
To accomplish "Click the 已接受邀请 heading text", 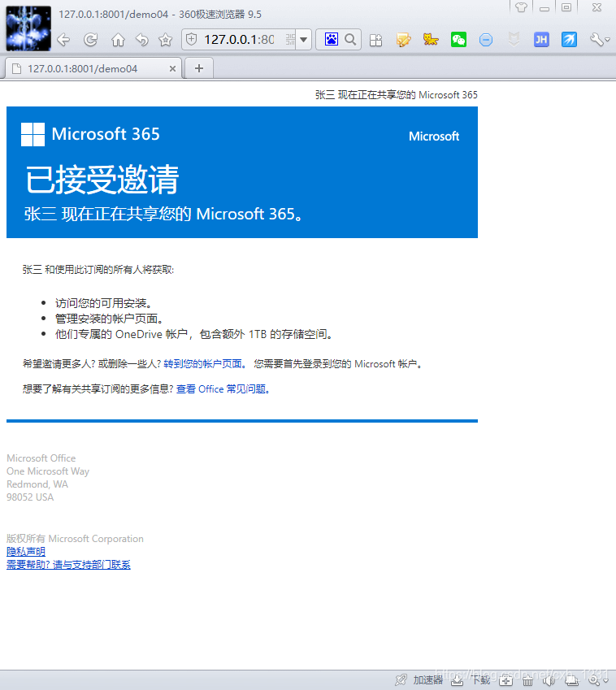I will (102, 180).
